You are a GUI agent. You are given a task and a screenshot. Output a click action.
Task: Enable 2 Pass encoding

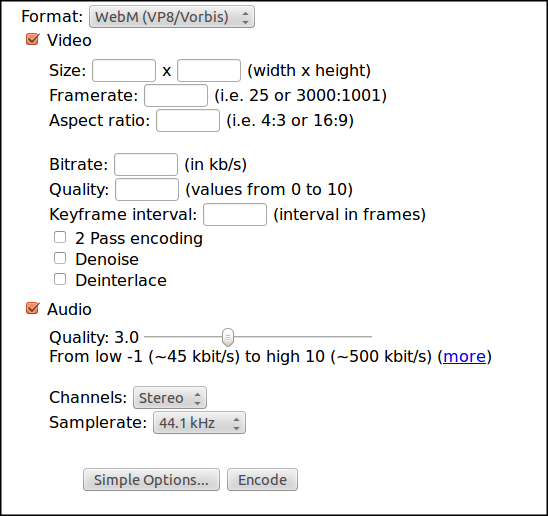pos(60,237)
